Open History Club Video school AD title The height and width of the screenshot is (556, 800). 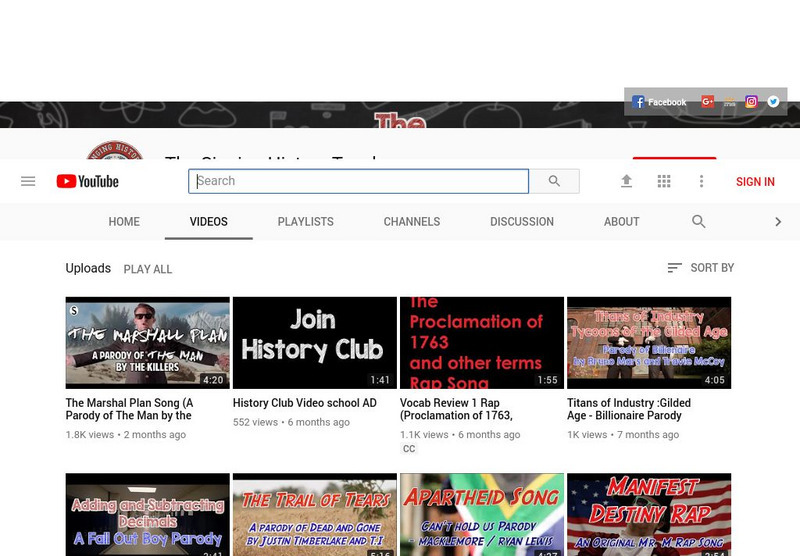click(305, 403)
